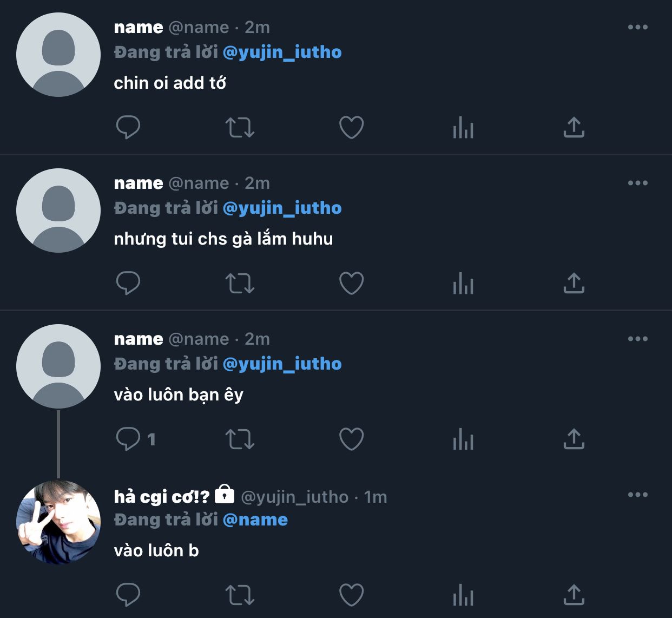The image size is (672, 618).
Task: Reply to the "chin oi add tớ" tweet
Action: coord(128,128)
